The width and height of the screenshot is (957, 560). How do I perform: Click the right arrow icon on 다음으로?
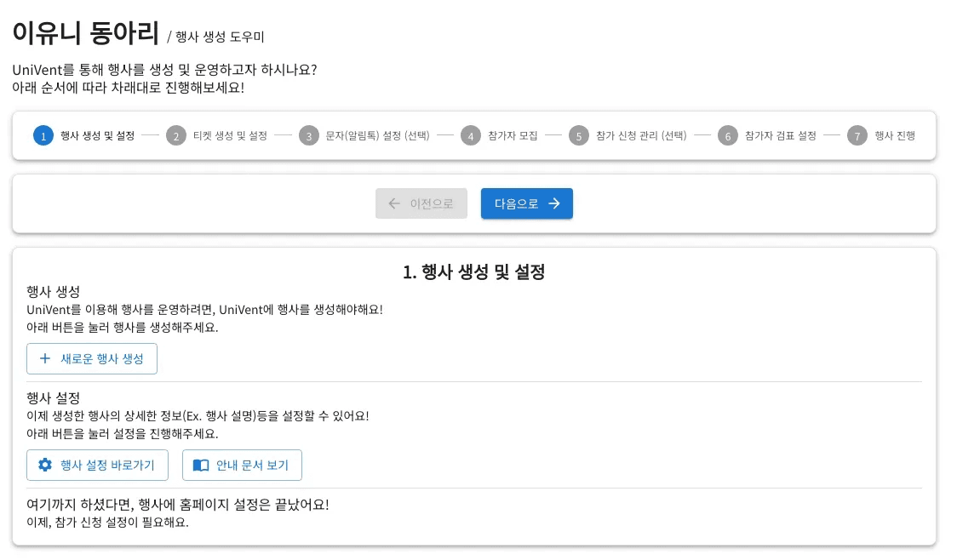[x=554, y=203]
